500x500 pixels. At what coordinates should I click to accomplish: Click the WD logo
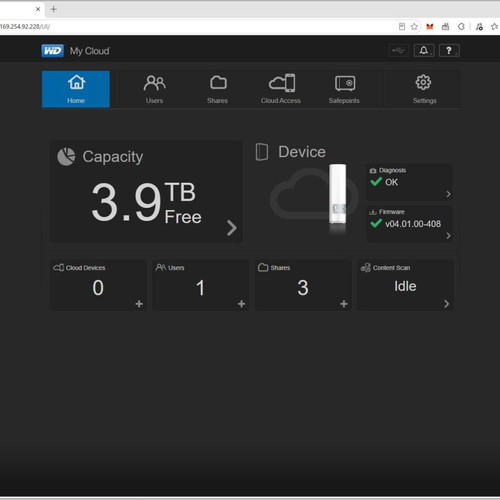(x=52, y=51)
